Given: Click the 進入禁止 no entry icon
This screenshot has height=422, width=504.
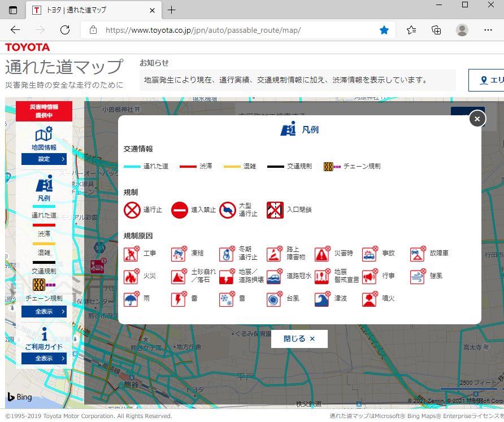Looking at the screenshot, I should point(179,210).
